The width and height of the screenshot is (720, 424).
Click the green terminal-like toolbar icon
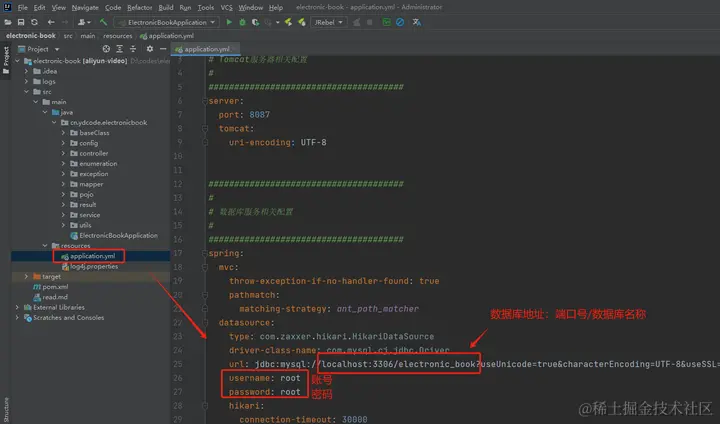[386, 22]
